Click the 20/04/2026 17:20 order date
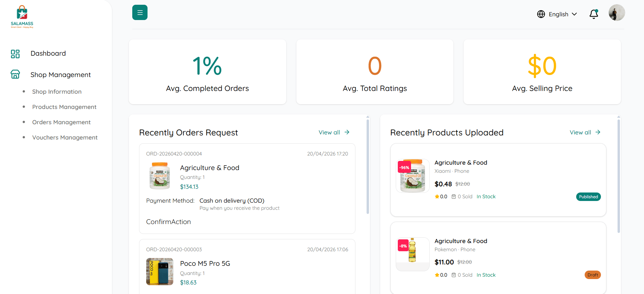The width and height of the screenshot is (644, 294). pos(328,154)
